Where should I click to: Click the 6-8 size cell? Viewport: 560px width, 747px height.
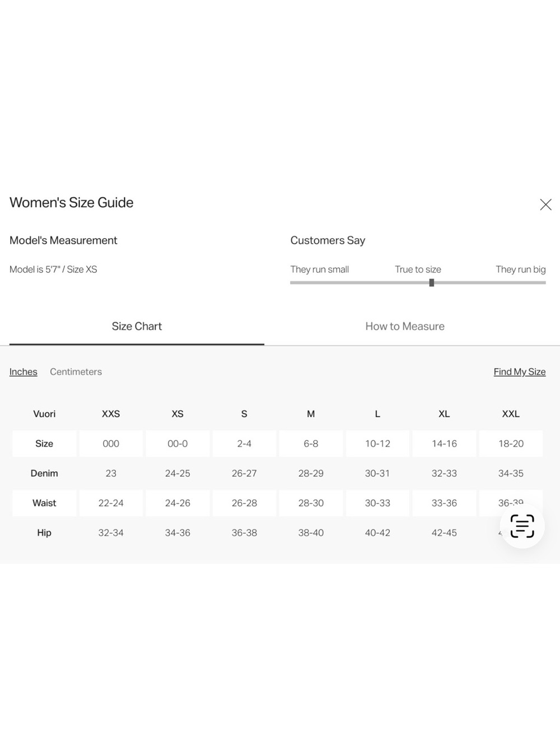click(311, 443)
